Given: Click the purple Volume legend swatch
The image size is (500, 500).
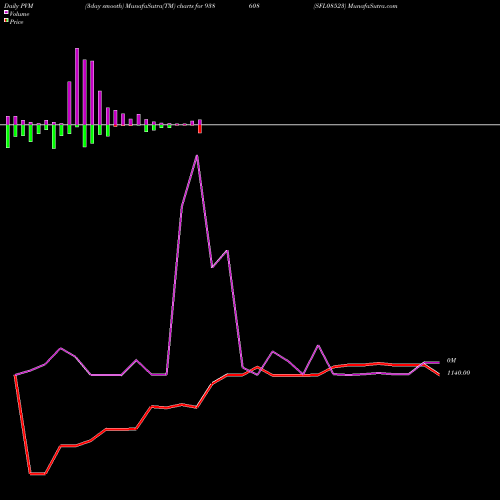Looking at the screenshot, I should pos(6,12).
